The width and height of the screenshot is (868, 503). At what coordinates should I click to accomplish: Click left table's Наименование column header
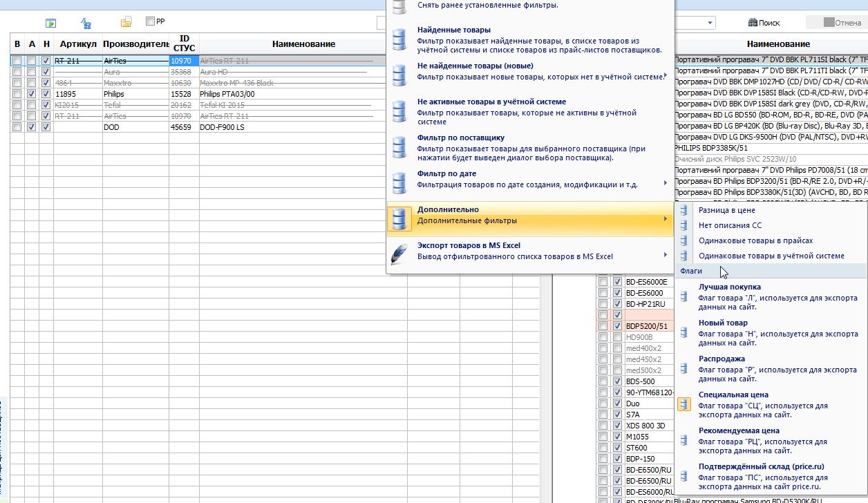[303, 44]
